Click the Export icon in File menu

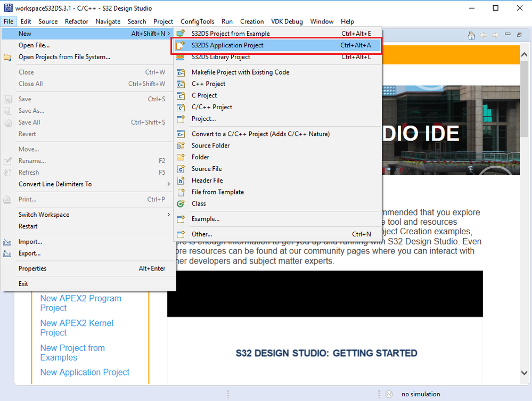click(x=7, y=253)
